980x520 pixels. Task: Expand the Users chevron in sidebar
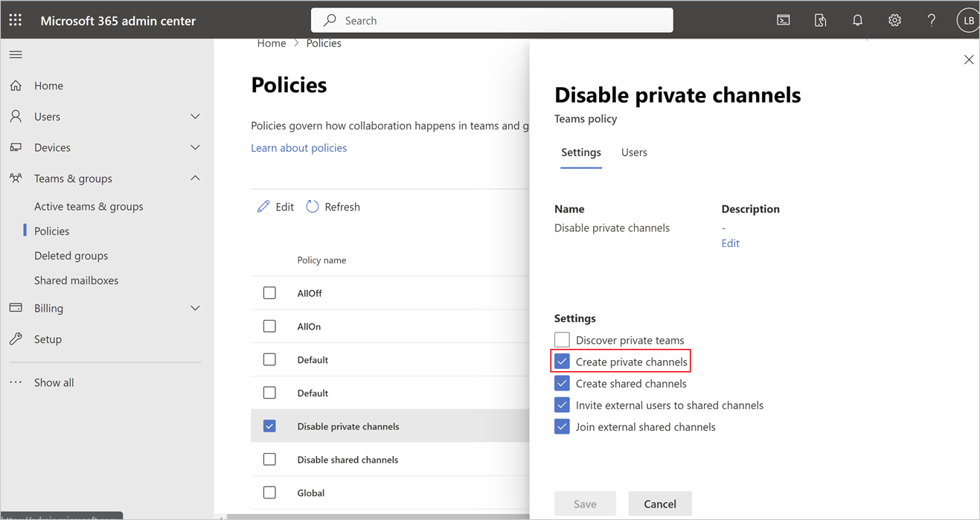click(195, 117)
